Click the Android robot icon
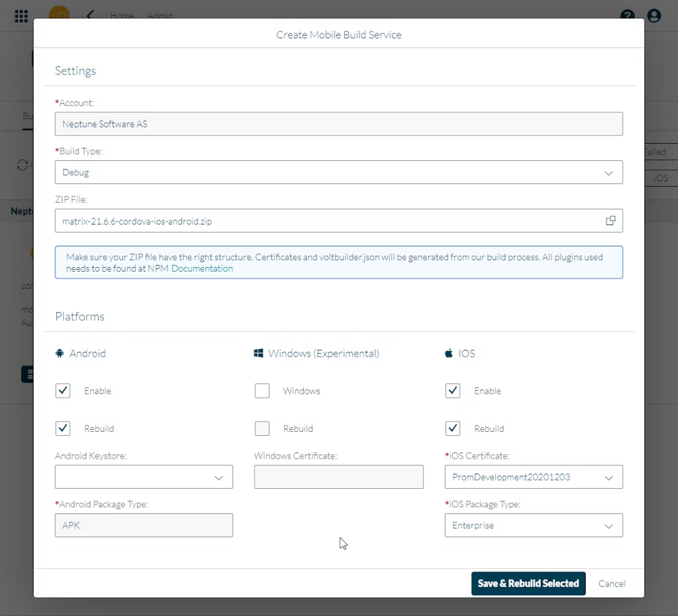The height and width of the screenshot is (616, 678). click(60, 353)
